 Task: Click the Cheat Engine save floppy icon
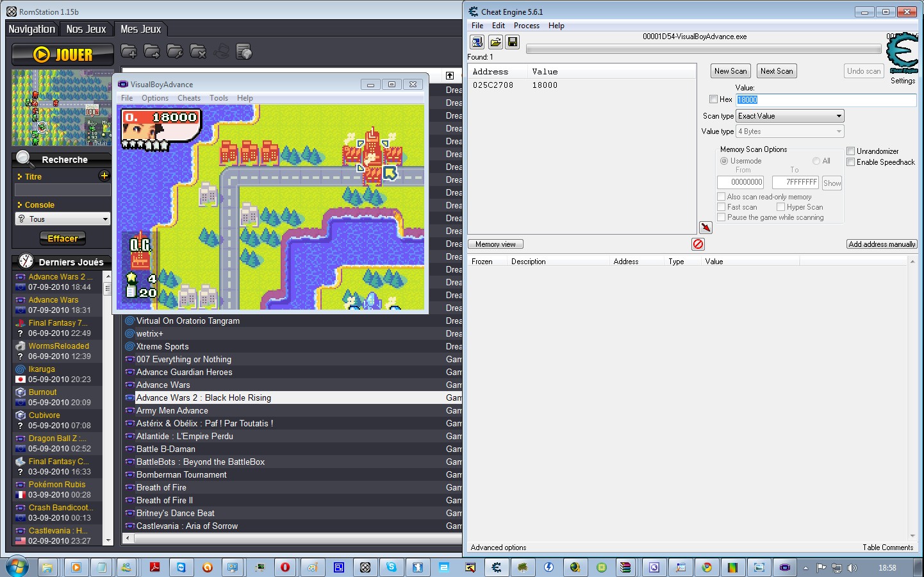(512, 42)
